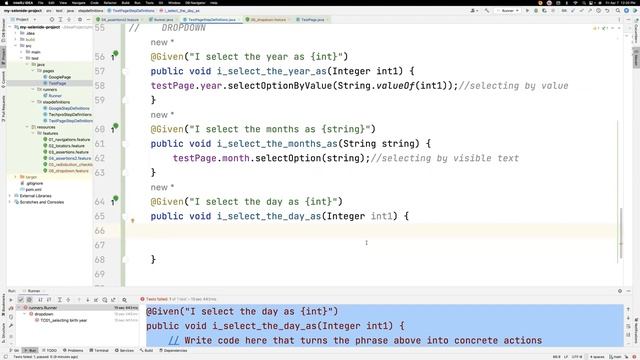Expand External Libraries node
Image resolution: width=640 pixels, height=360 pixels.
[10, 196]
